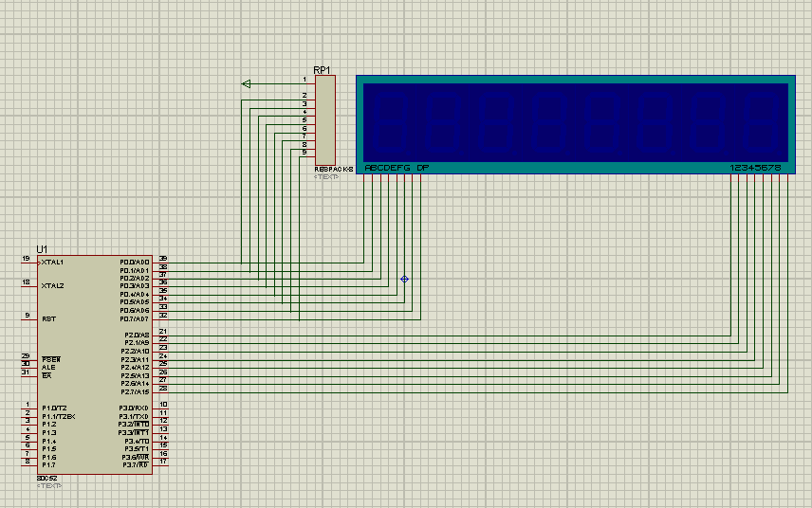Click the P3.4/T0 pin label
Viewport: 812px width, 508px height.
coord(137,442)
